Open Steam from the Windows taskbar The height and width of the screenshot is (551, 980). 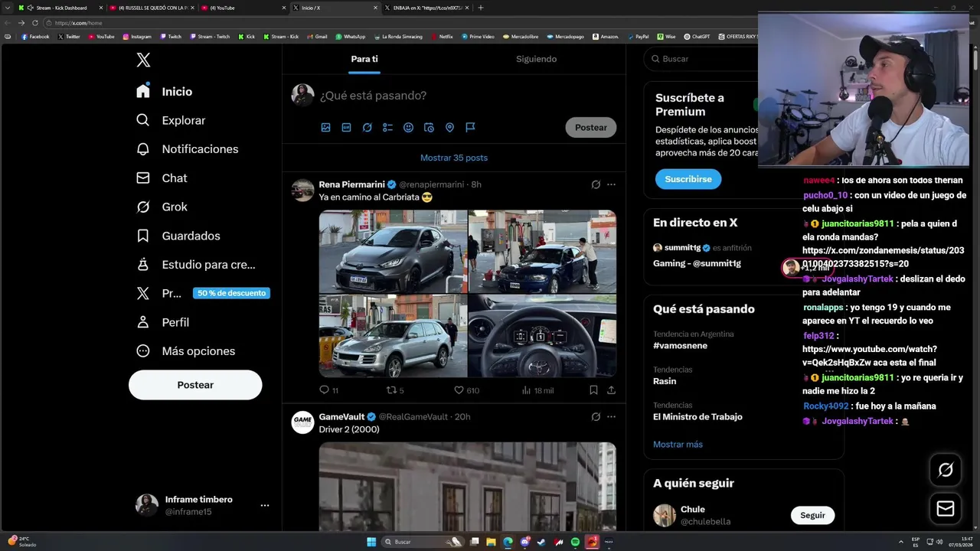point(541,542)
